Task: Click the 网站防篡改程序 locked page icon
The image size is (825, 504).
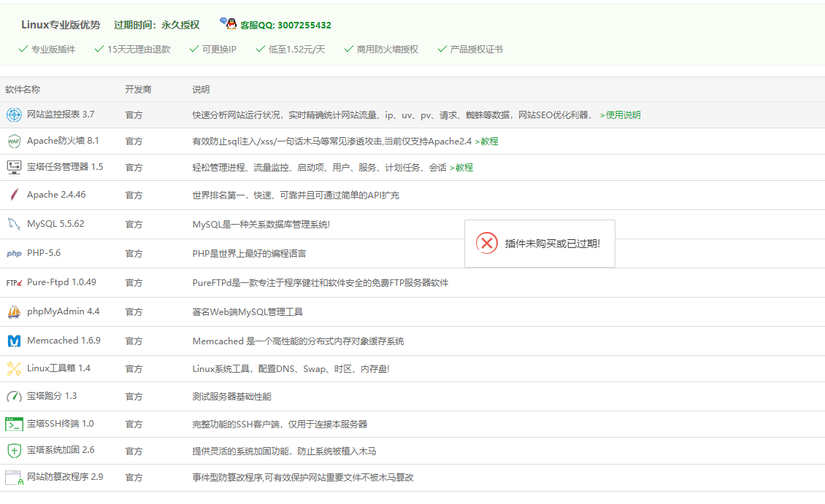Action: click(x=14, y=478)
